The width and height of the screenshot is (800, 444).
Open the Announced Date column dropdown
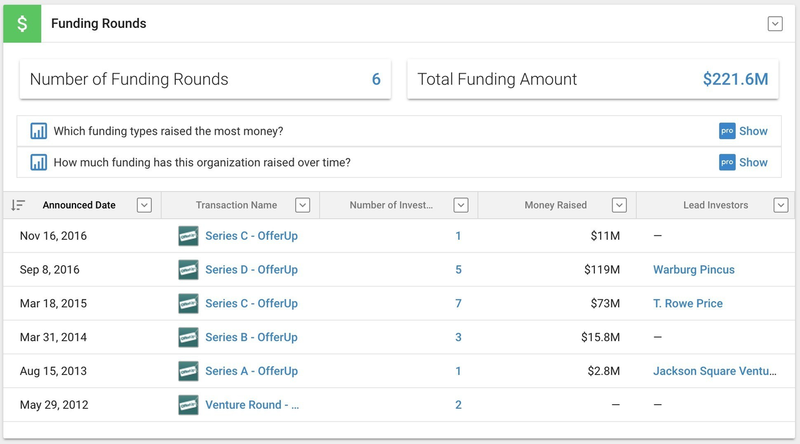(144, 205)
